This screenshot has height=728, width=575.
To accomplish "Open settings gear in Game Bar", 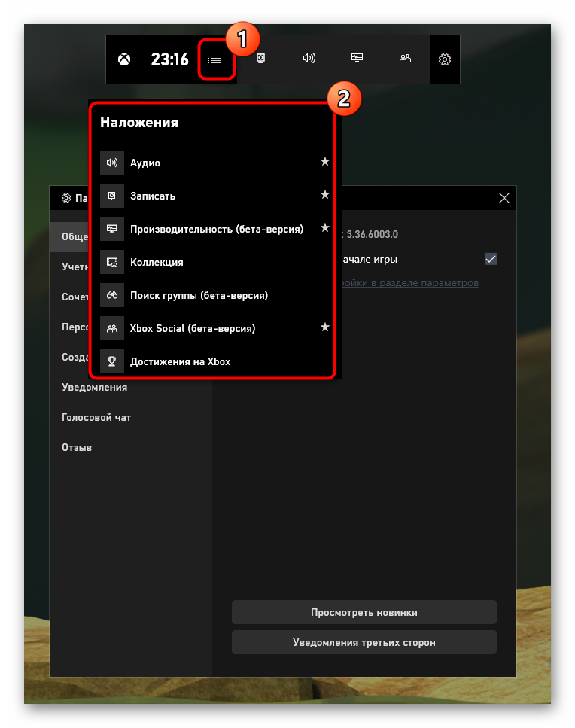I will click(x=445, y=59).
